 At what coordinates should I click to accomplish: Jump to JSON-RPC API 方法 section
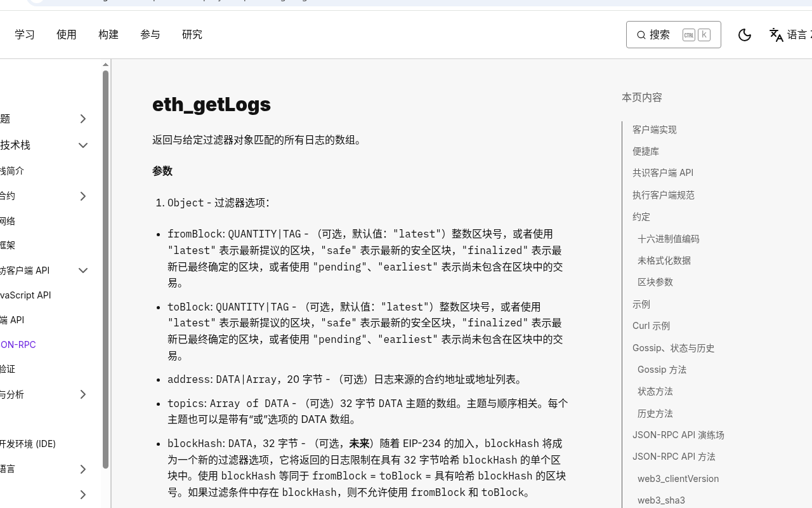674,457
